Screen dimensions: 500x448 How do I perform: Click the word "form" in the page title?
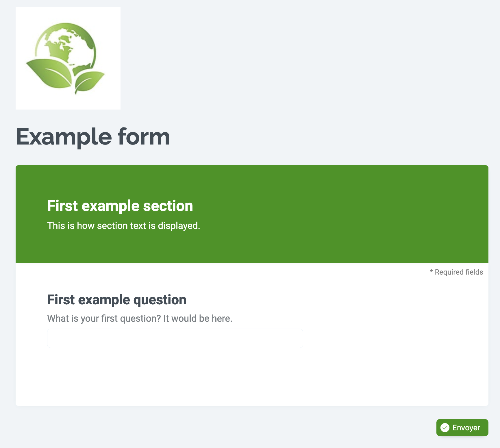click(x=144, y=137)
